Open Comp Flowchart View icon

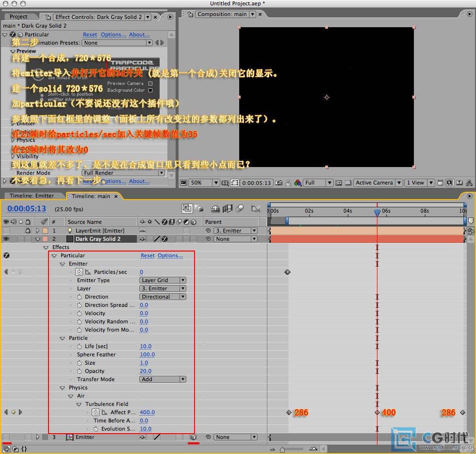click(469, 183)
